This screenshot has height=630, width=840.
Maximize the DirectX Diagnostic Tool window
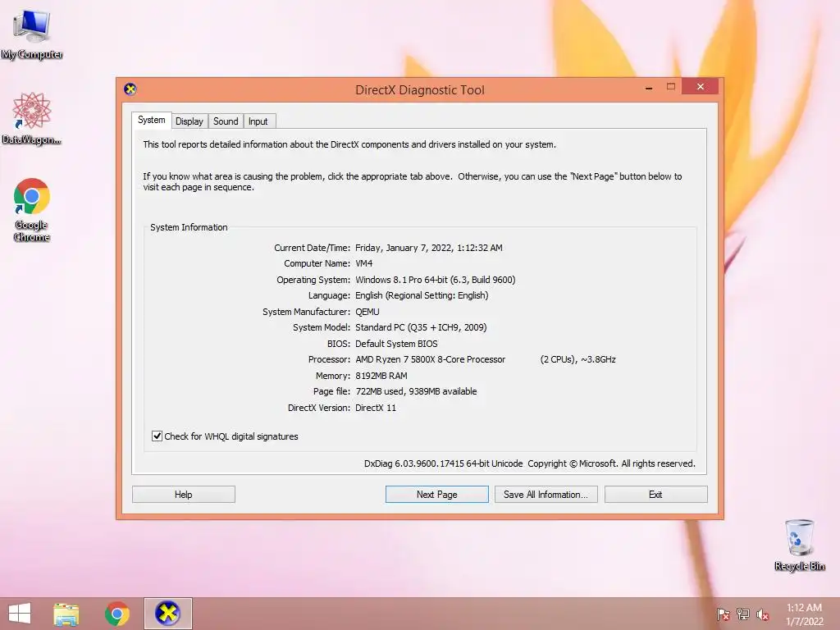coord(671,87)
